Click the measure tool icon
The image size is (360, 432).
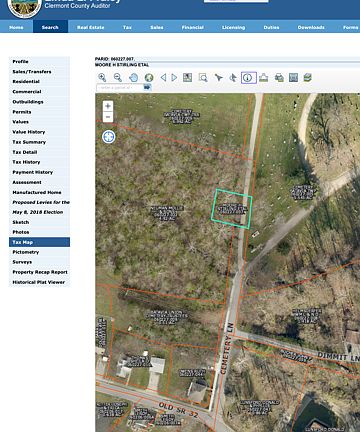(264, 78)
